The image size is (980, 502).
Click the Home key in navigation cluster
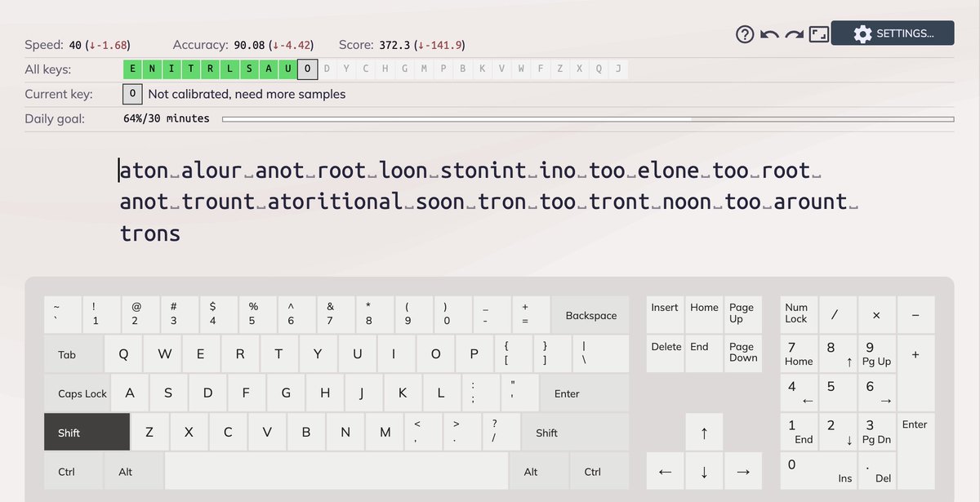coord(704,315)
